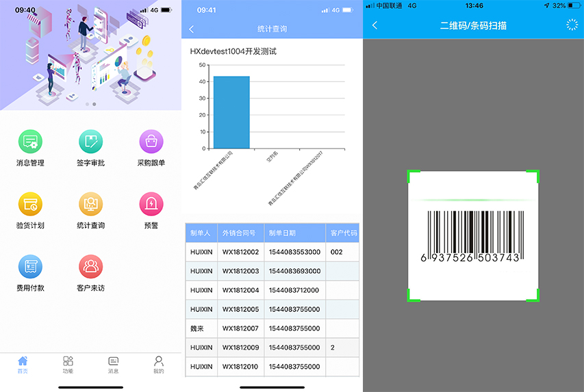Image resolution: width=584 pixels, height=392 pixels.
Task: Switch to the 我的 profile tab
Action: 159,365
